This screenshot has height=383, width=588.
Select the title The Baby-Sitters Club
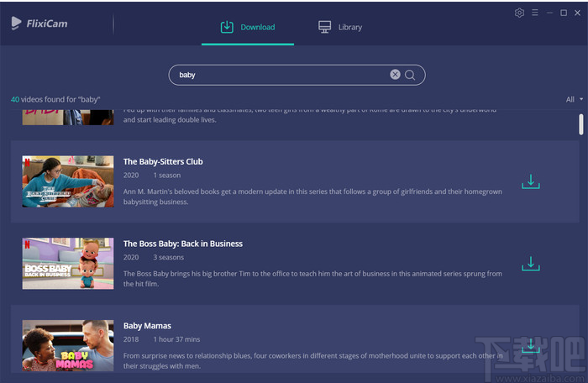[x=163, y=161]
